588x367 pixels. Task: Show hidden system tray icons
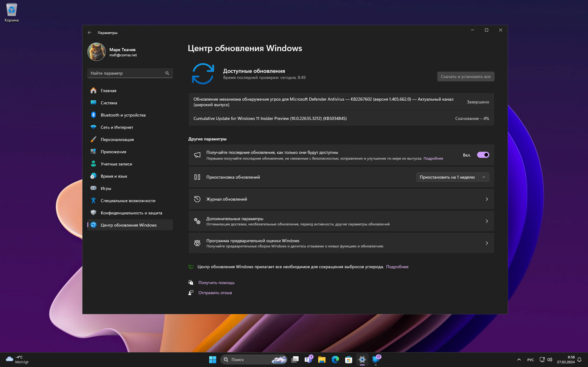[x=519, y=360]
